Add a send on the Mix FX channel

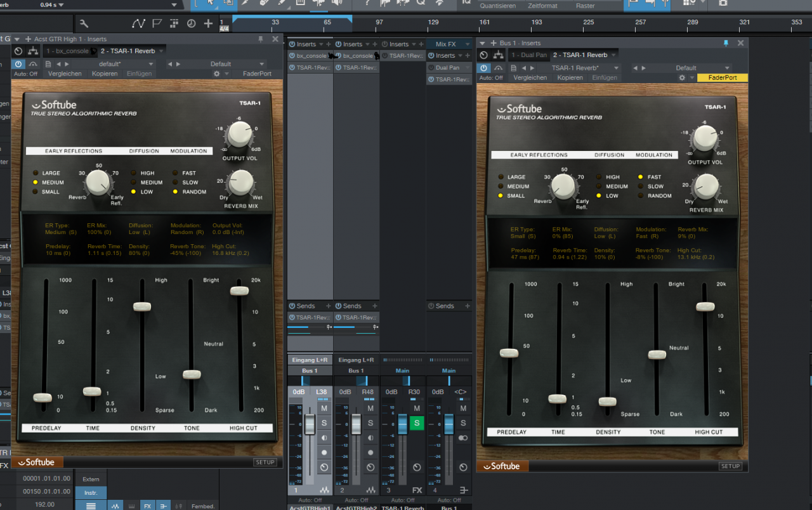click(468, 306)
